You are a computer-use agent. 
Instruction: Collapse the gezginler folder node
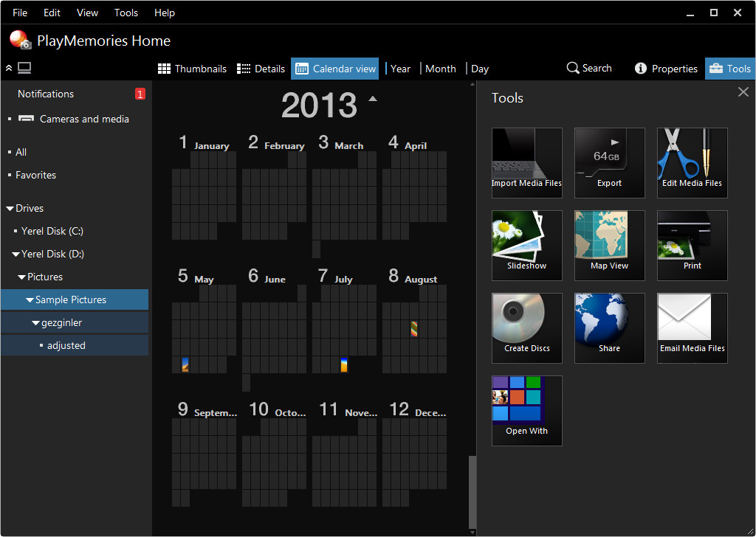[x=35, y=322]
